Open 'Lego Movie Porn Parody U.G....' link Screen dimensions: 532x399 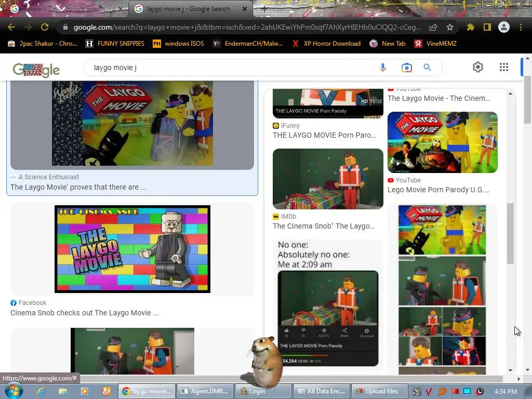coord(438,190)
